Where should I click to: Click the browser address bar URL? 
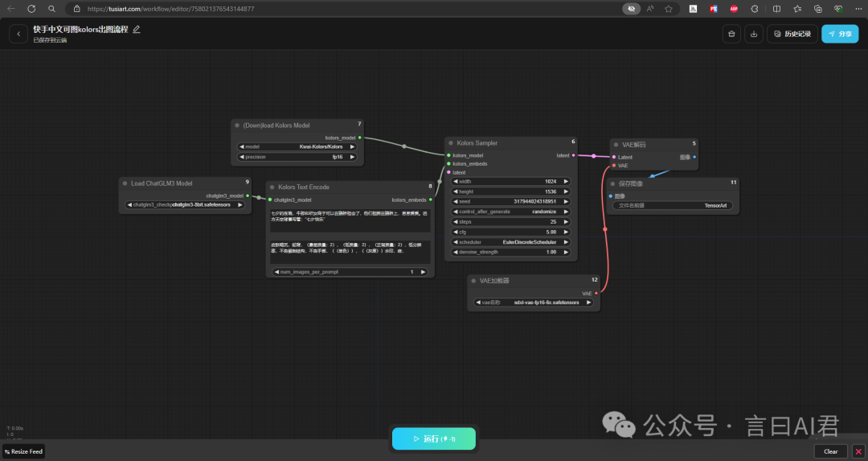point(170,9)
